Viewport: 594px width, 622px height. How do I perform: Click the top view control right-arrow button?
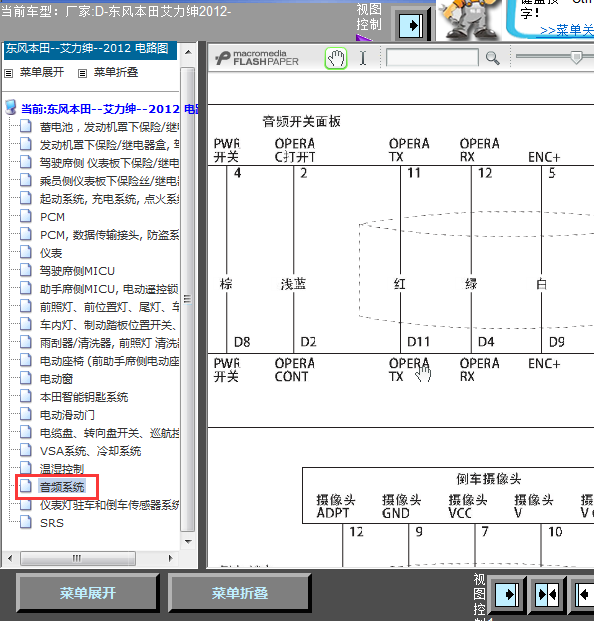[411, 26]
